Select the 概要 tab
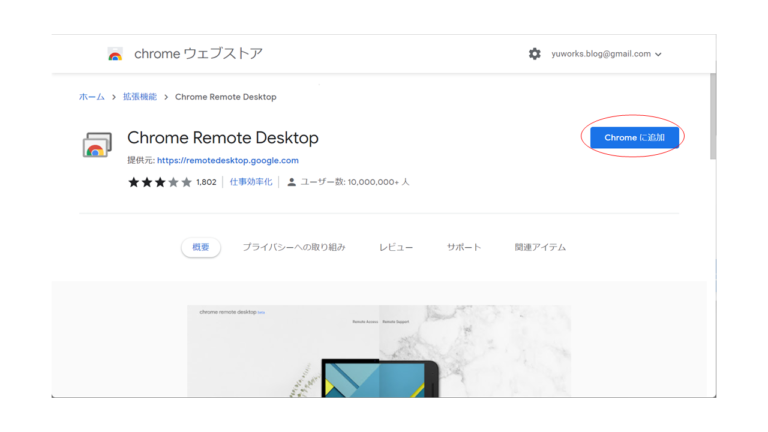 [200, 247]
